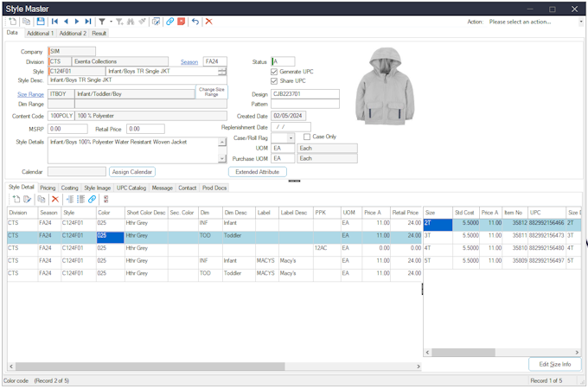Screen dimensions: 588x389
Task: Click the Style field stepper arrows
Action: click(x=222, y=71)
